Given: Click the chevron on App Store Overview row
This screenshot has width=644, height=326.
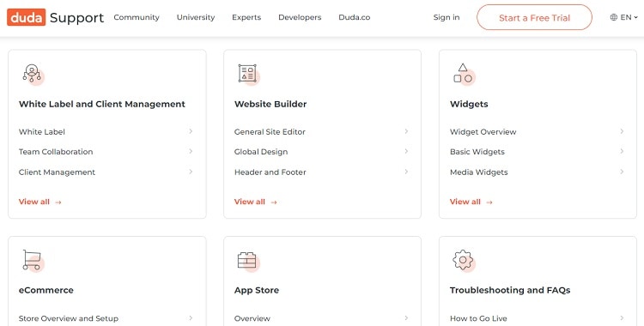Looking at the screenshot, I should click(406, 317).
